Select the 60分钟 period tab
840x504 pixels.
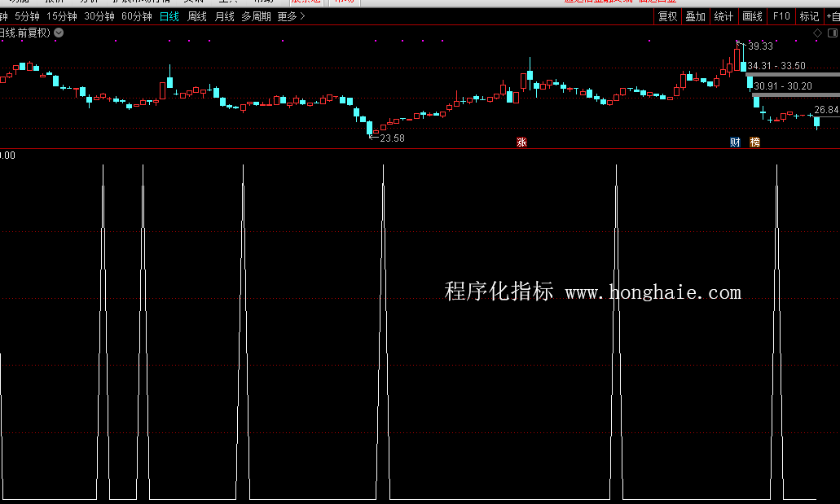click(137, 16)
